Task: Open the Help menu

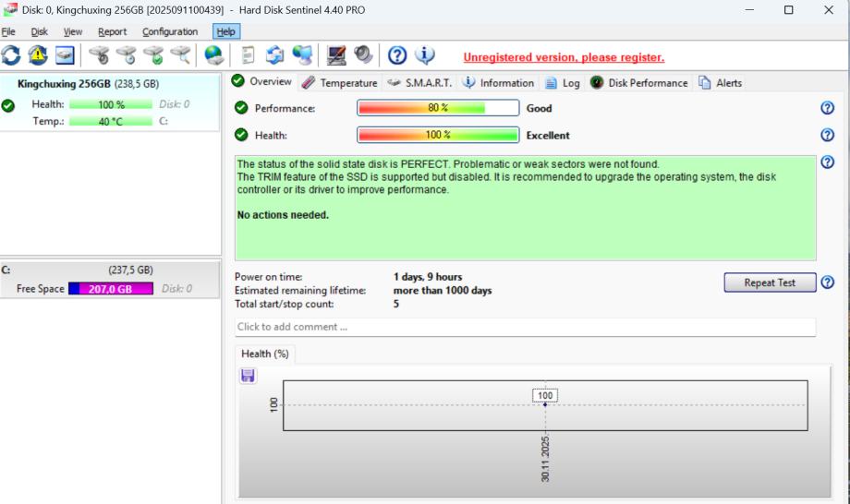Action: coord(226,31)
